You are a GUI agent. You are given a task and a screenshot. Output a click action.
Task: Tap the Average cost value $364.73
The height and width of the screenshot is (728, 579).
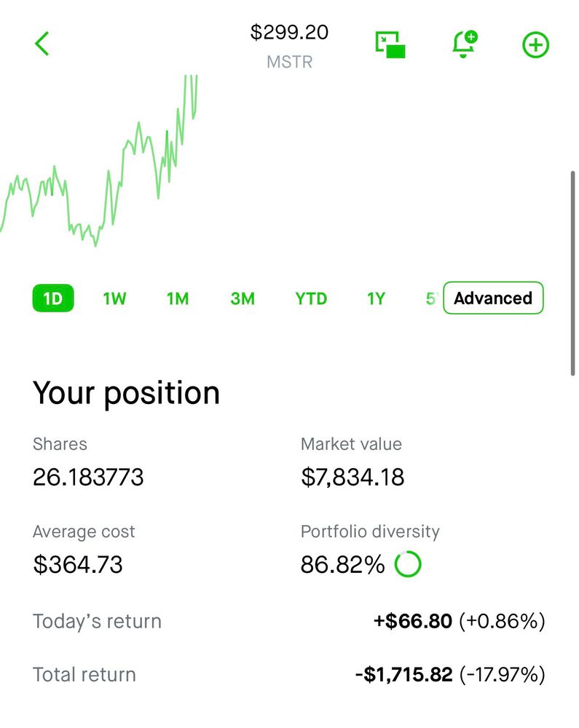[78, 565]
